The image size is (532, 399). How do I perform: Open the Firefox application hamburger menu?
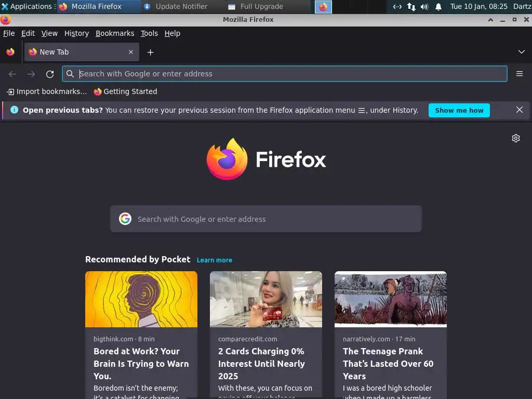pyautogui.click(x=519, y=74)
